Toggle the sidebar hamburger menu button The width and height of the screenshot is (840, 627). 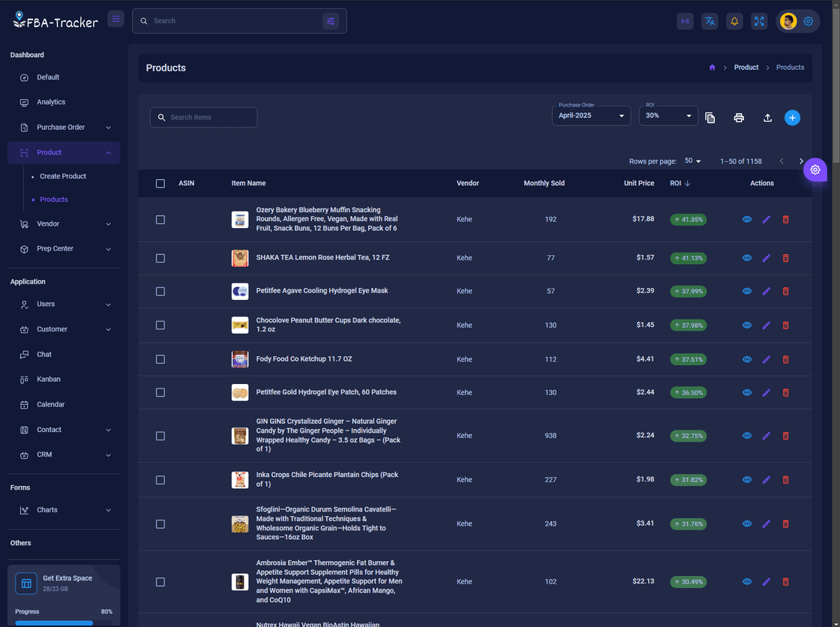tap(115, 19)
